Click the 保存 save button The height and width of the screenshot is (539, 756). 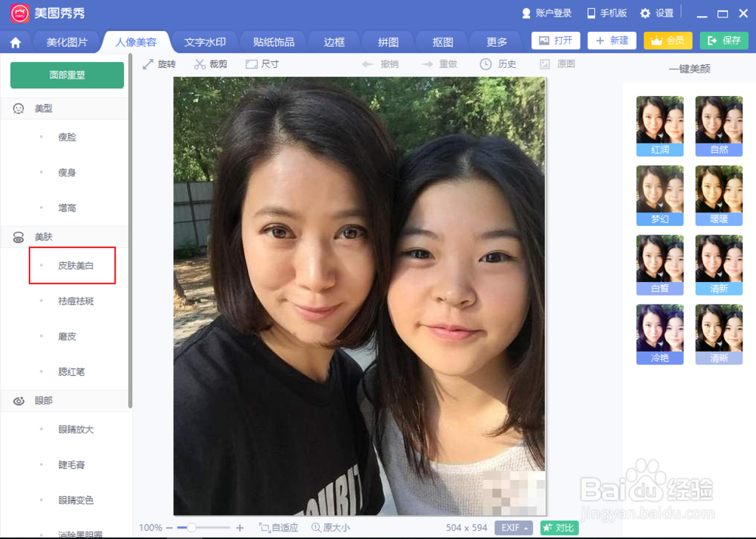tap(724, 41)
